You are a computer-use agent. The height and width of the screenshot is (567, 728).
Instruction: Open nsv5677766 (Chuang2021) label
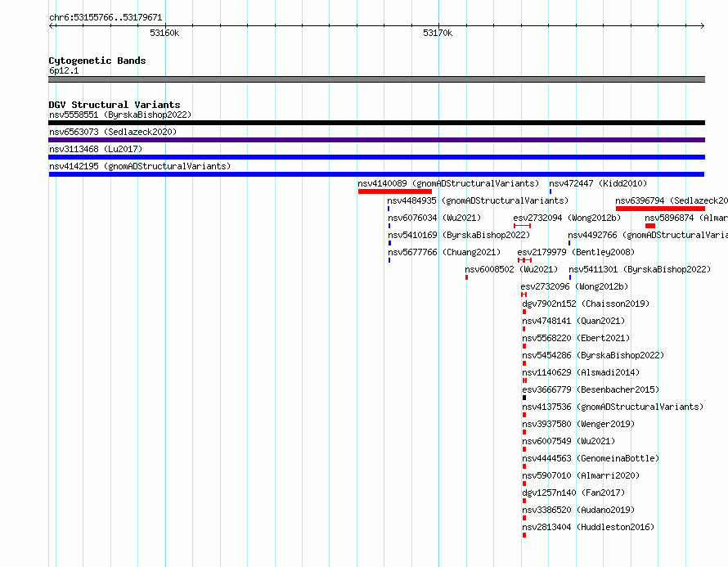444,252
